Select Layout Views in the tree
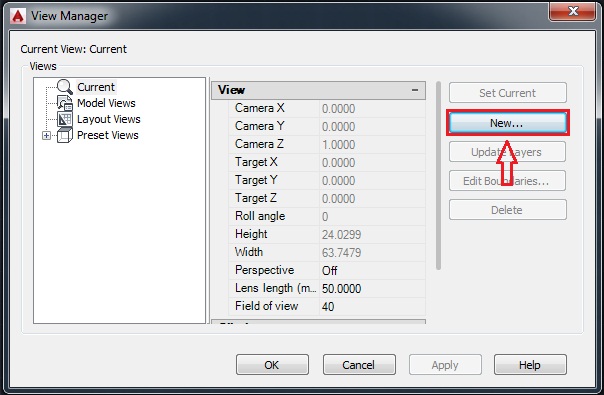 point(109,119)
